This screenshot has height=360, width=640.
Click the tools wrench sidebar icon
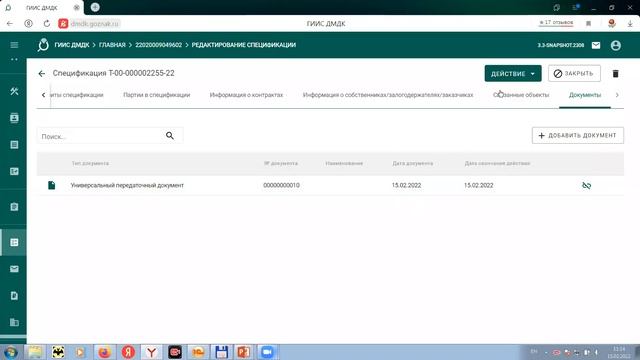(x=14, y=91)
